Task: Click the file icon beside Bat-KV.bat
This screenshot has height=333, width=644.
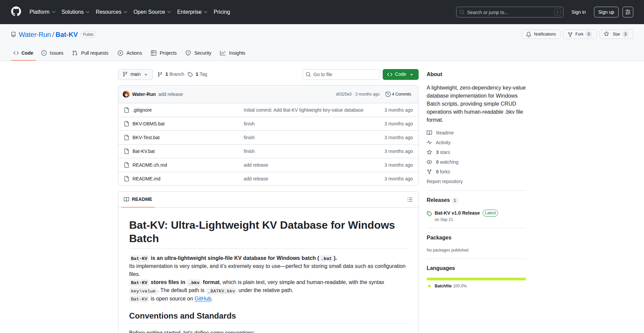Action: click(126, 151)
